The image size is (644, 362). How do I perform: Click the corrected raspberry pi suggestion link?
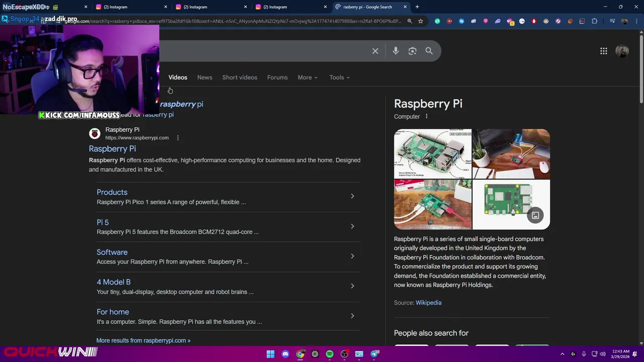(182, 104)
